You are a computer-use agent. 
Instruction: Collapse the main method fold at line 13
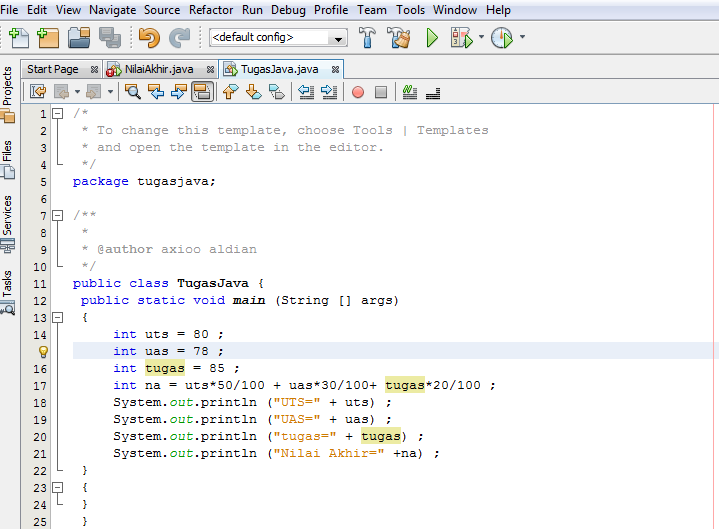pos(57,317)
